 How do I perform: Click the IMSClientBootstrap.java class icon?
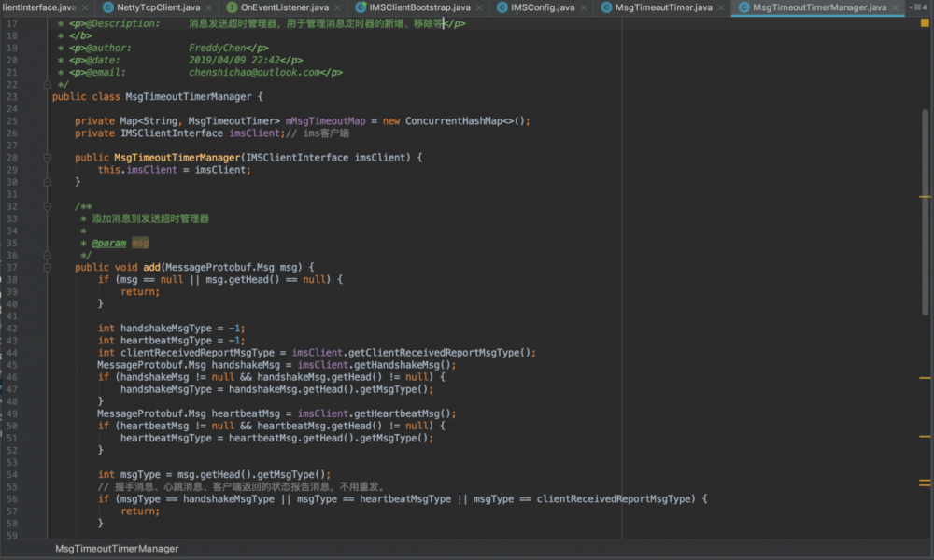[x=361, y=7]
